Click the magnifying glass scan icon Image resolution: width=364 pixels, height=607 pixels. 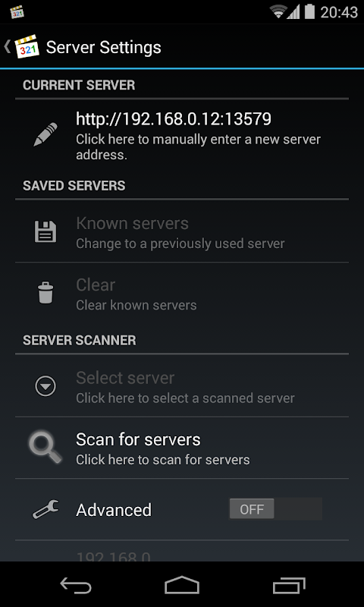tap(45, 447)
